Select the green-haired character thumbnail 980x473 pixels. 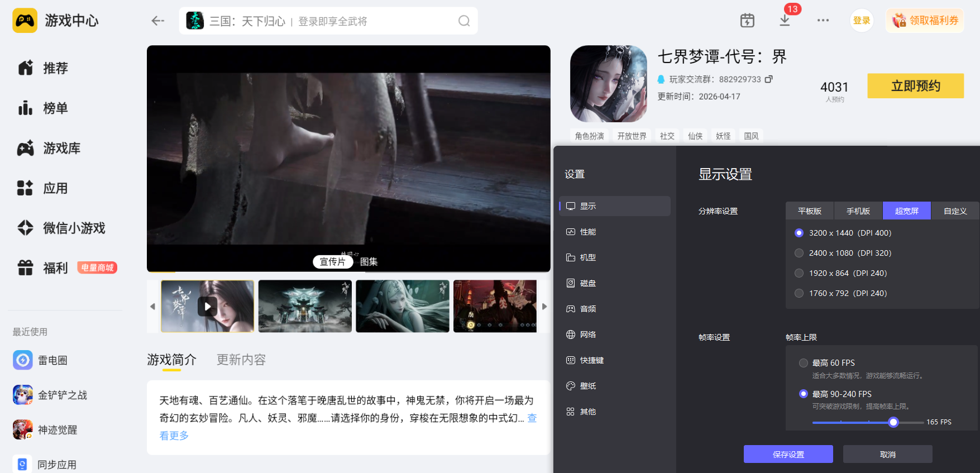click(403, 306)
